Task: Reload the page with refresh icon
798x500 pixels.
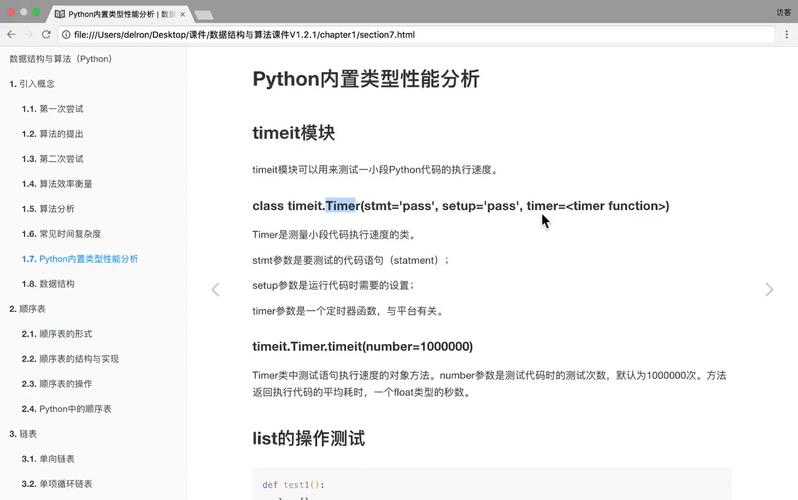Action: coord(46,35)
